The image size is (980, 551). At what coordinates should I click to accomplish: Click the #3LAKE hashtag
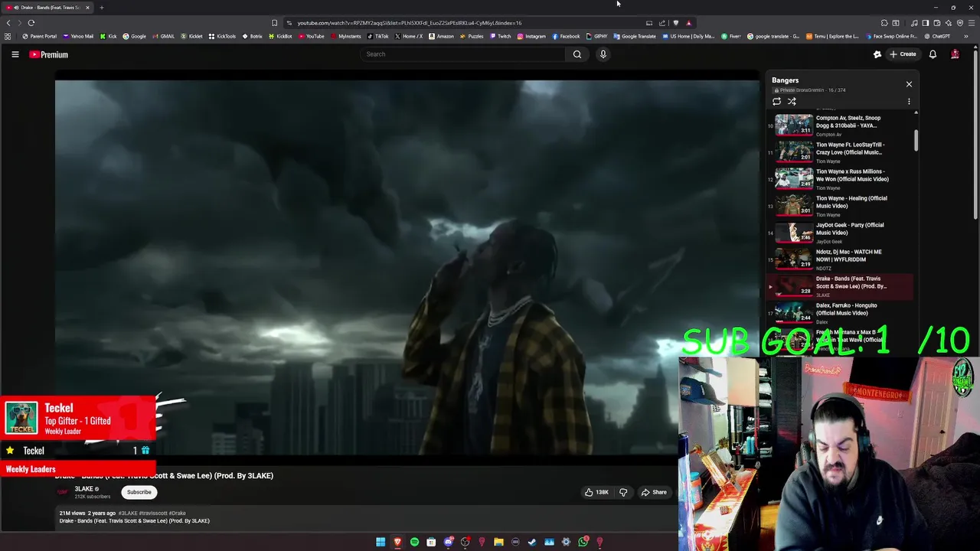pyautogui.click(x=128, y=514)
